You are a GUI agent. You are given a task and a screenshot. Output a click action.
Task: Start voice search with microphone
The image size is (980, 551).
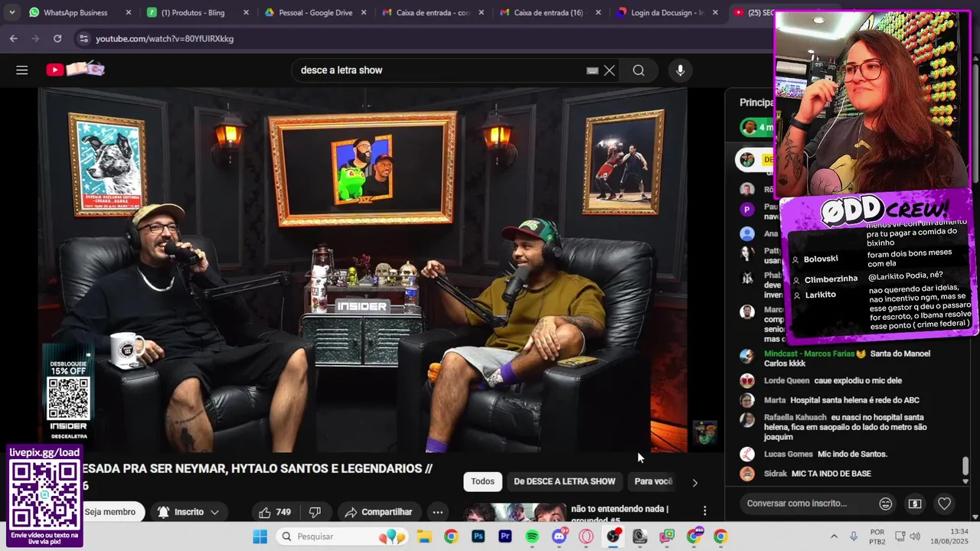(680, 70)
